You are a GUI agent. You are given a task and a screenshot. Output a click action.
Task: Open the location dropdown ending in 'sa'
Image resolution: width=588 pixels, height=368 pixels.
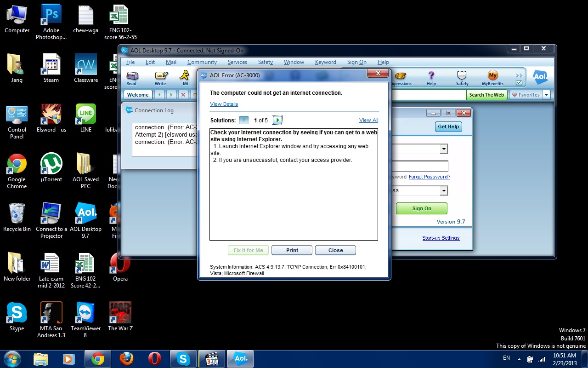(444, 190)
